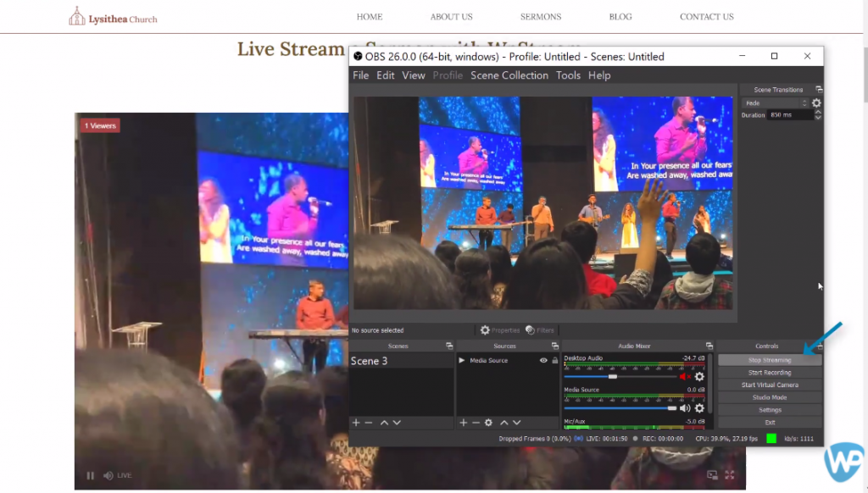Unmute the Desktop Audio speaker icon
Screen dimensions: 868x493
pos(684,376)
